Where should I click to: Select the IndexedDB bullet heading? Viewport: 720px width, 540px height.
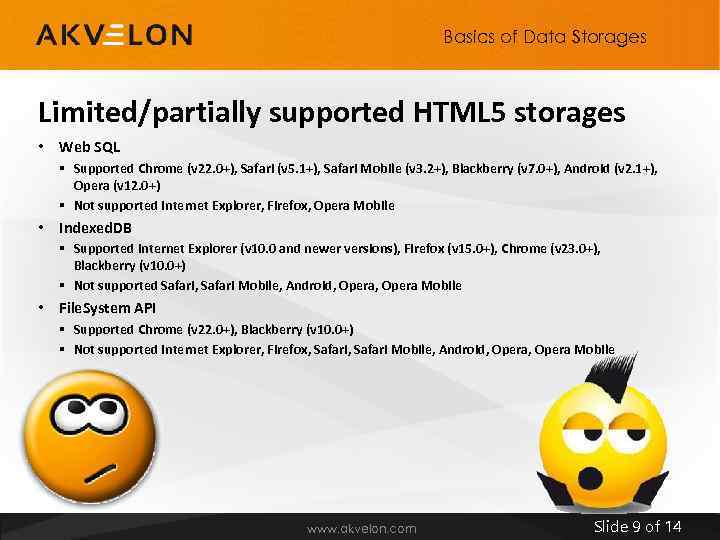[x=95, y=227]
